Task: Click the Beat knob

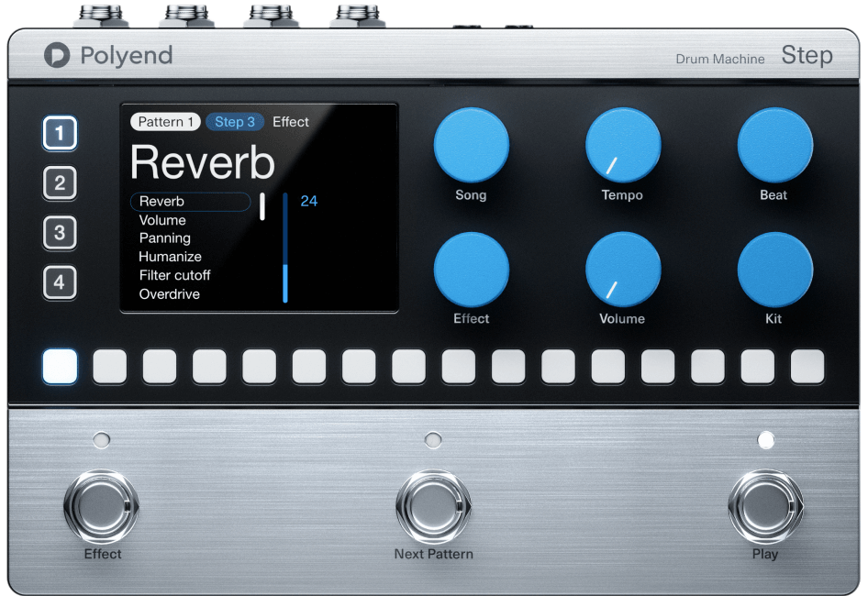Action: tap(775, 145)
